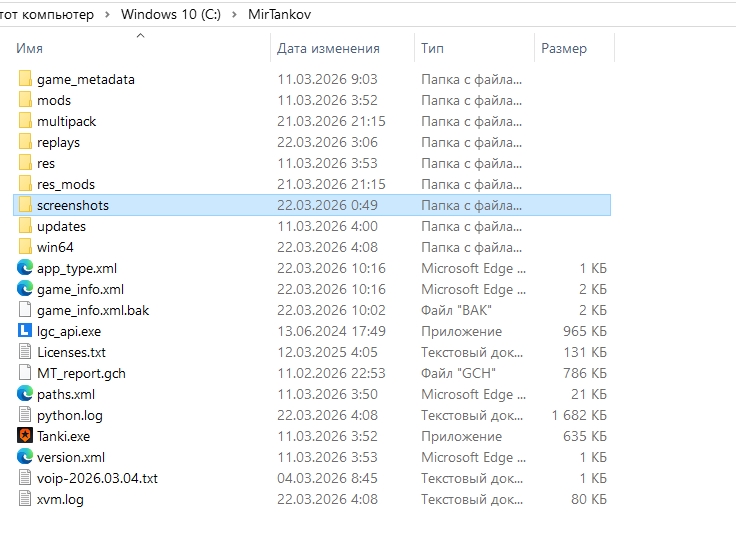Select the file name game_info.xml.bak

[x=93, y=310]
